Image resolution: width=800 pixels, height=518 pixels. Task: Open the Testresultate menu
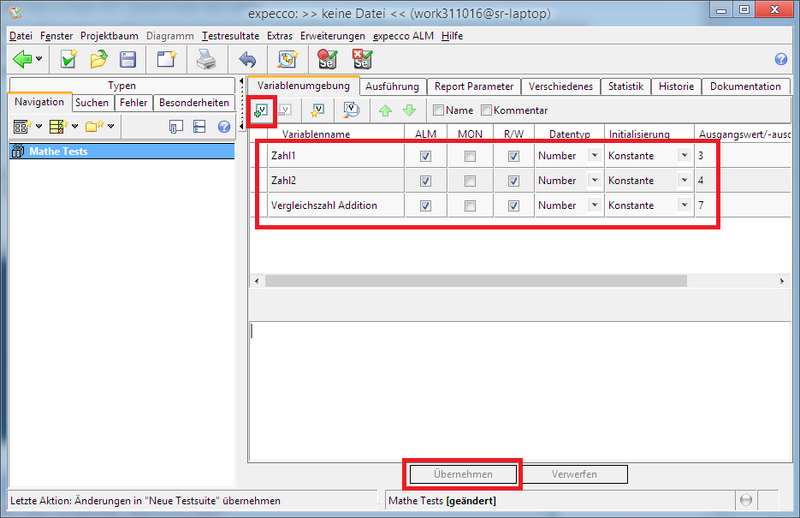(x=231, y=36)
